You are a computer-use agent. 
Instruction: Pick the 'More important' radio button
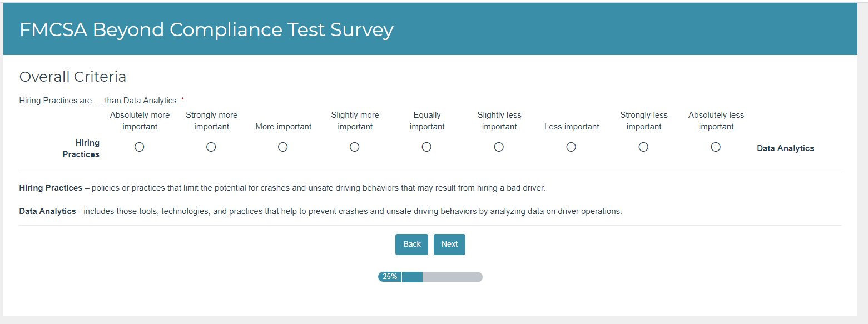click(x=283, y=147)
